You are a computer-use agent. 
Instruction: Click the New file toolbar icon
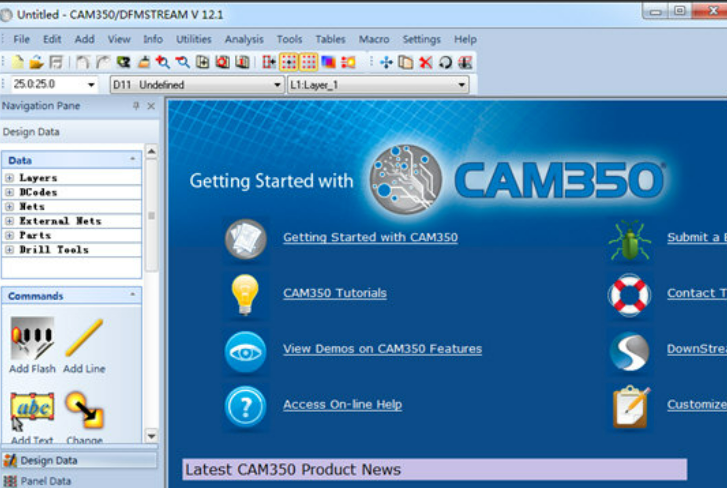point(18,62)
